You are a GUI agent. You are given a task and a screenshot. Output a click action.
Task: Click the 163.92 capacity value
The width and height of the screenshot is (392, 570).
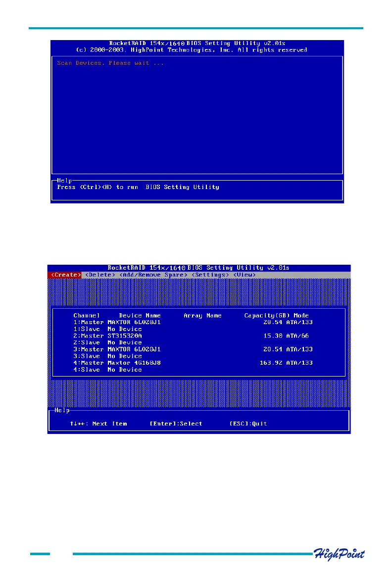tap(271, 363)
